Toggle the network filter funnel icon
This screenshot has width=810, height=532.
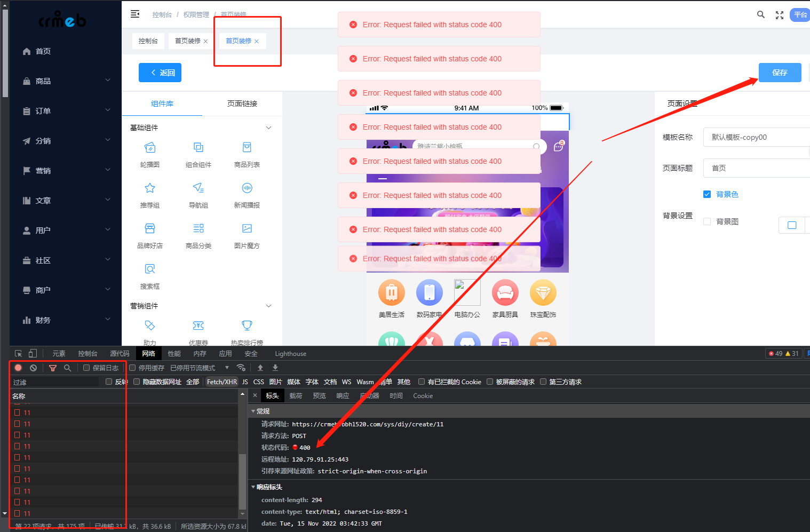click(x=52, y=368)
